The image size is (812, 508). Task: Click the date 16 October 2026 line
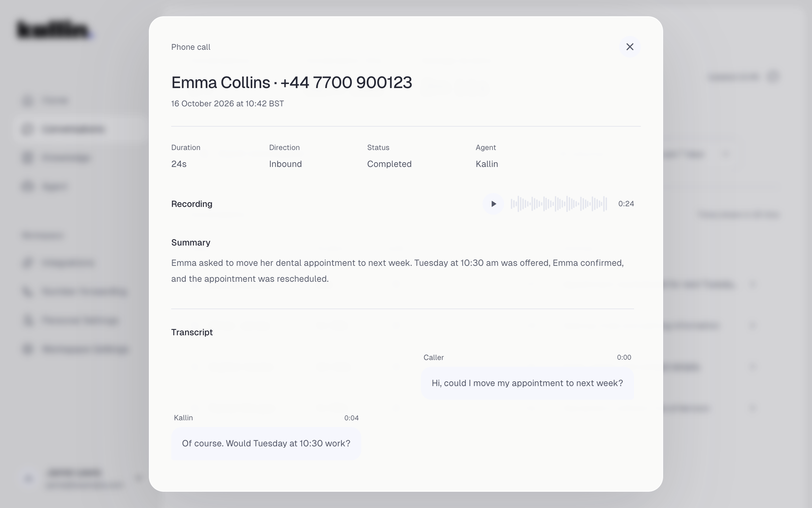tap(227, 104)
